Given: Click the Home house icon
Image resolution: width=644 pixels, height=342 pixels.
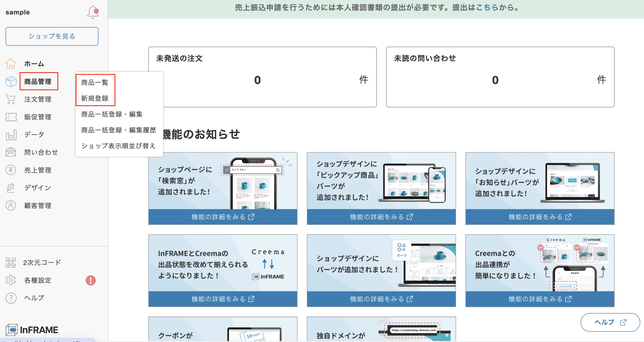Looking at the screenshot, I should (11, 63).
